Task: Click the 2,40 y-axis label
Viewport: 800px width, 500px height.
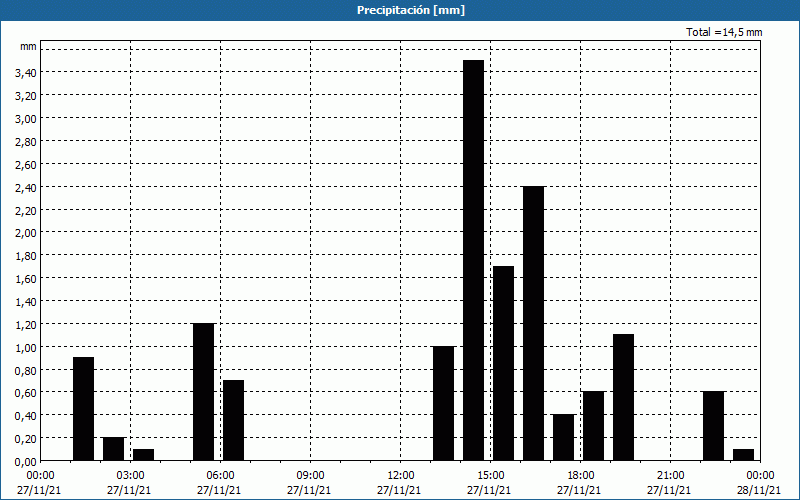Action: click(x=26, y=188)
